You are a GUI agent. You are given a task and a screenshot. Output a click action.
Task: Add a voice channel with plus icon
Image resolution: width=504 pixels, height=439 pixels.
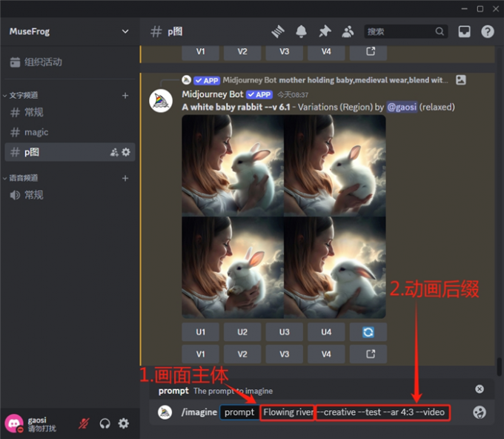(x=125, y=178)
